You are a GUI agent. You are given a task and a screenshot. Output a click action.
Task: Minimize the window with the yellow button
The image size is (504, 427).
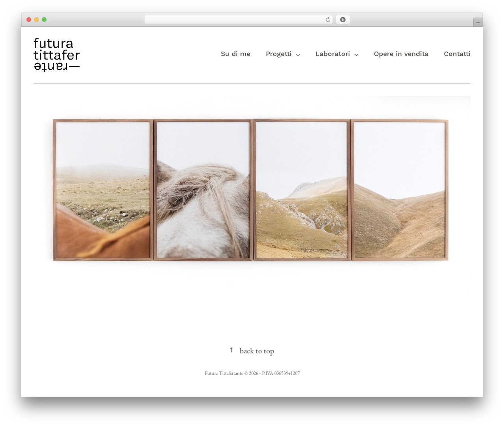(x=36, y=20)
